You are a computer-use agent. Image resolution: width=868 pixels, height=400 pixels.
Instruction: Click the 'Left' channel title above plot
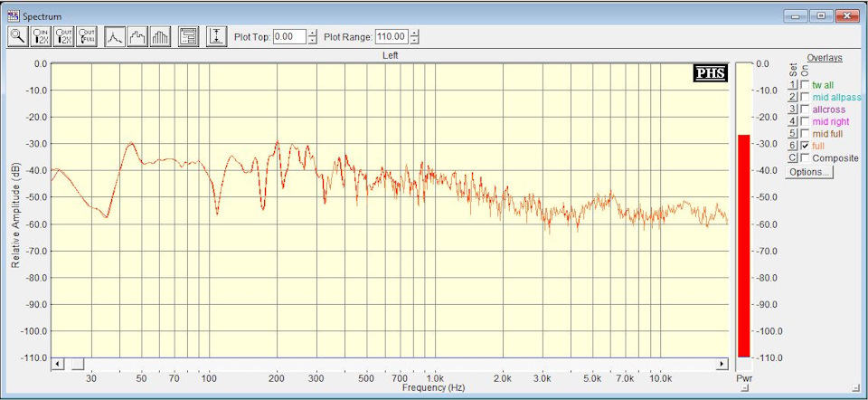[390, 55]
